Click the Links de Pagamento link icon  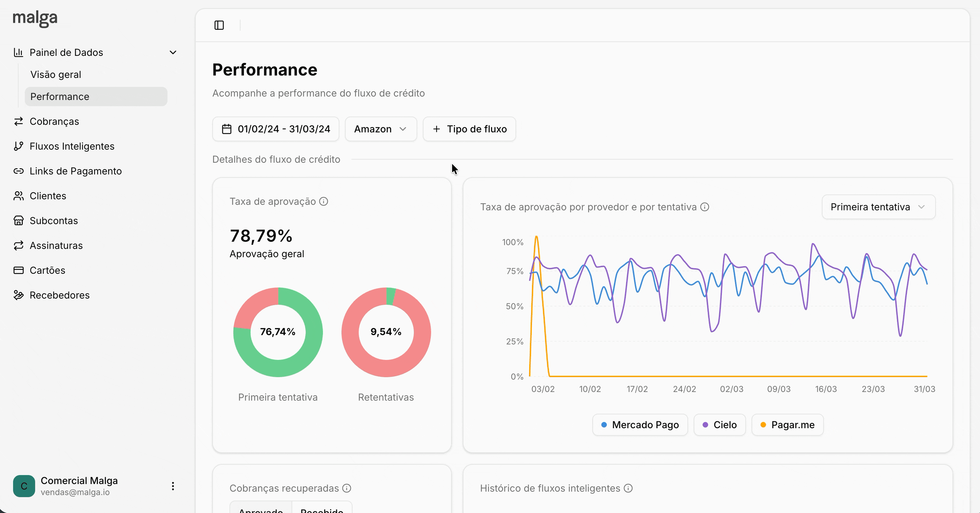click(18, 171)
